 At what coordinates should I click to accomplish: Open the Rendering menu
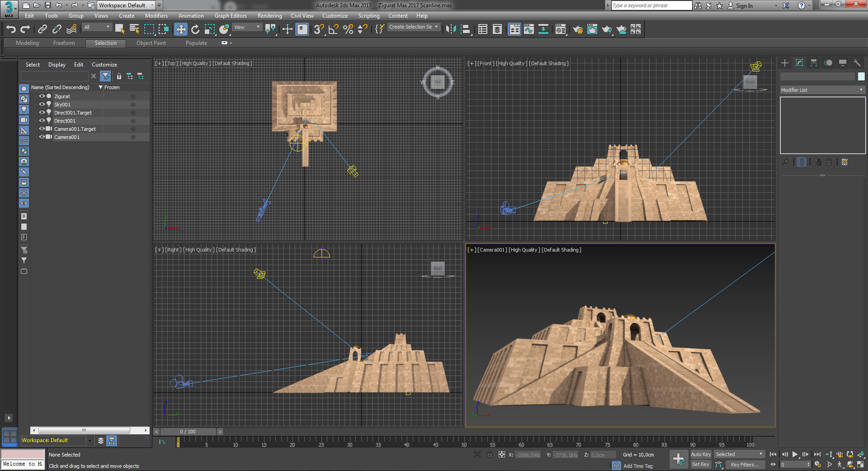click(x=269, y=16)
